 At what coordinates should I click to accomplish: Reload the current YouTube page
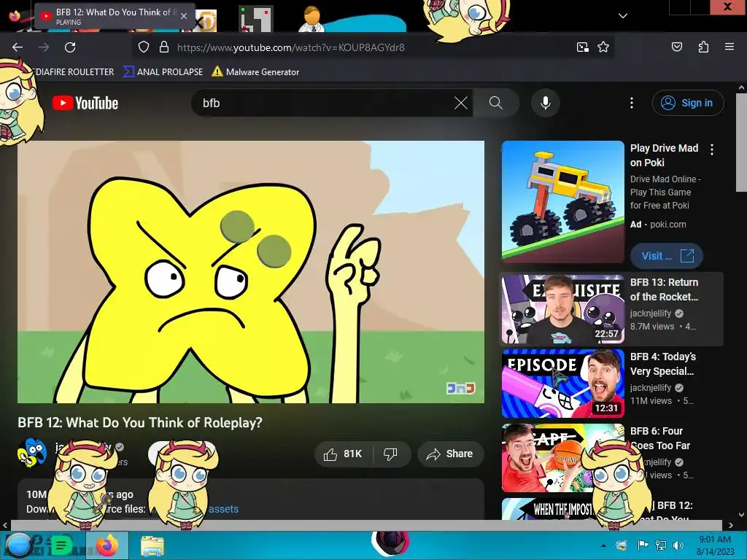(70, 47)
